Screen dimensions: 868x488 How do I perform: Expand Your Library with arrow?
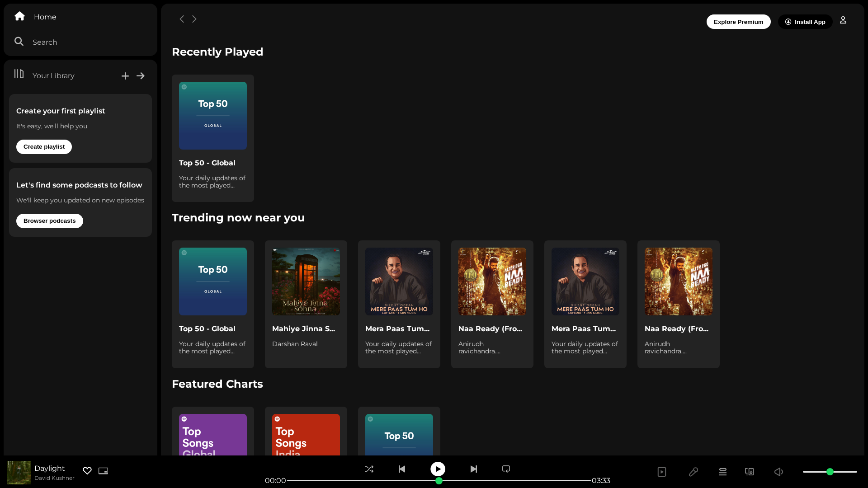(141, 76)
